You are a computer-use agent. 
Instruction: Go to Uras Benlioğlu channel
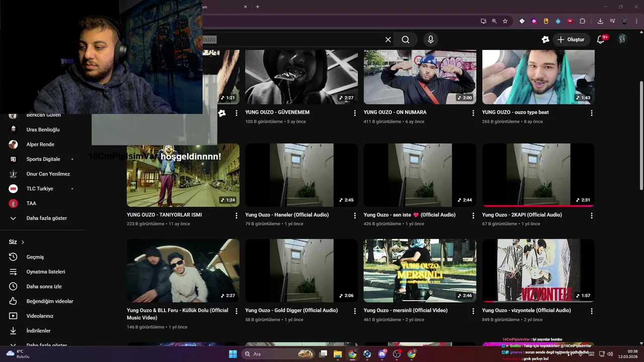click(43, 130)
